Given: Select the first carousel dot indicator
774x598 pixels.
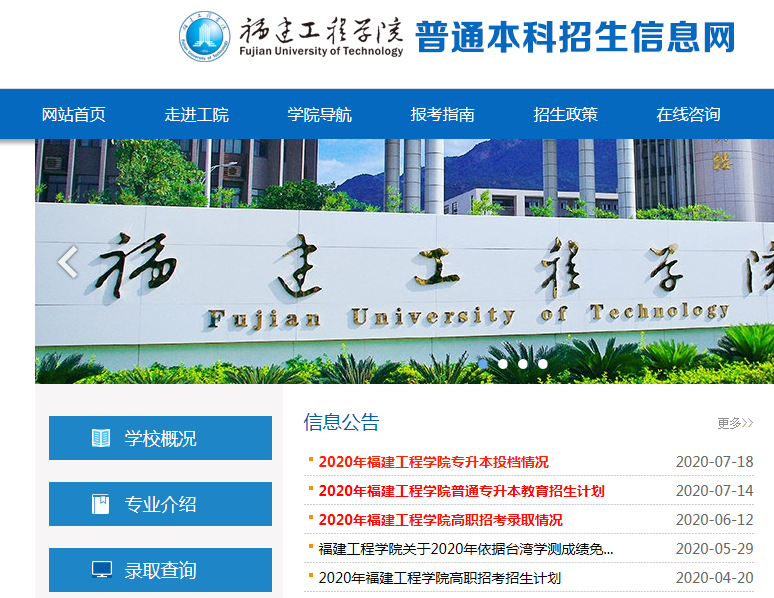Looking at the screenshot, I should pyautogui.click(x=483, y=364).
